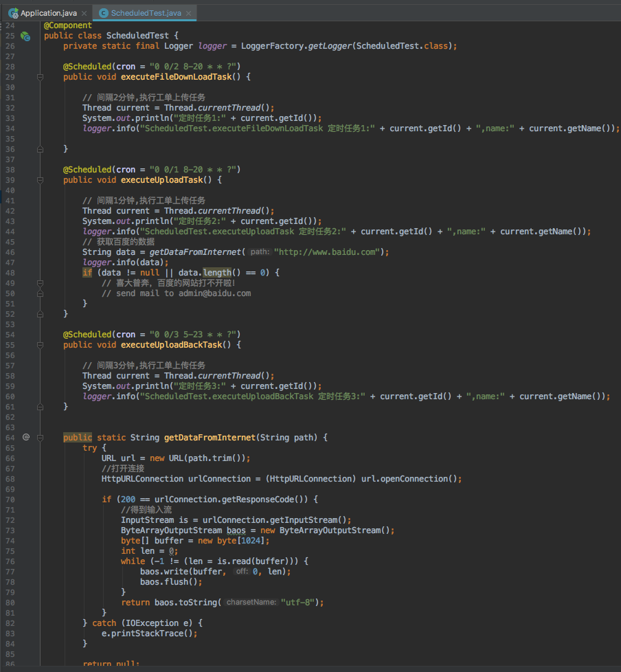Collapse the executeFileDownLoadTask method body

[x=40, y=76]
